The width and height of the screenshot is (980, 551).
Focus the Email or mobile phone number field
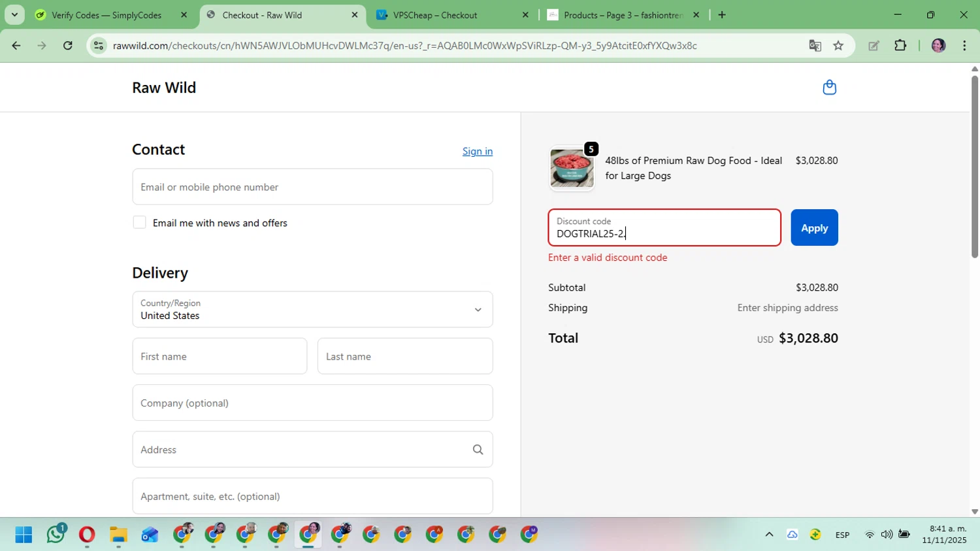pos(312,187)
